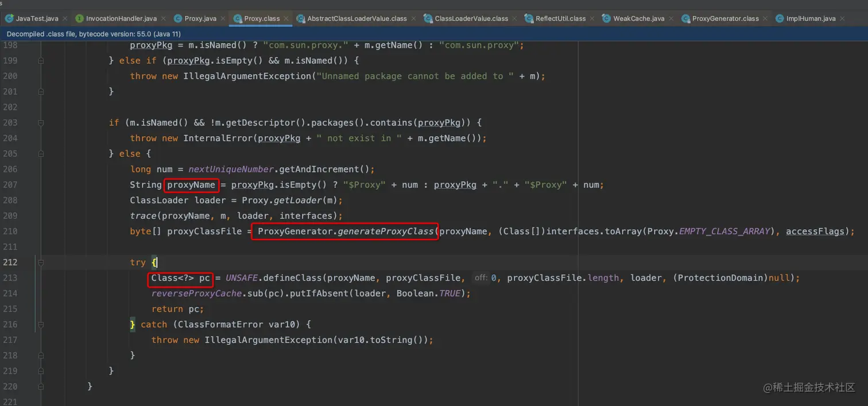The image size is (868, 406).
Task: Switch to the JavaTest.java tab
Action: pos(37,18)
